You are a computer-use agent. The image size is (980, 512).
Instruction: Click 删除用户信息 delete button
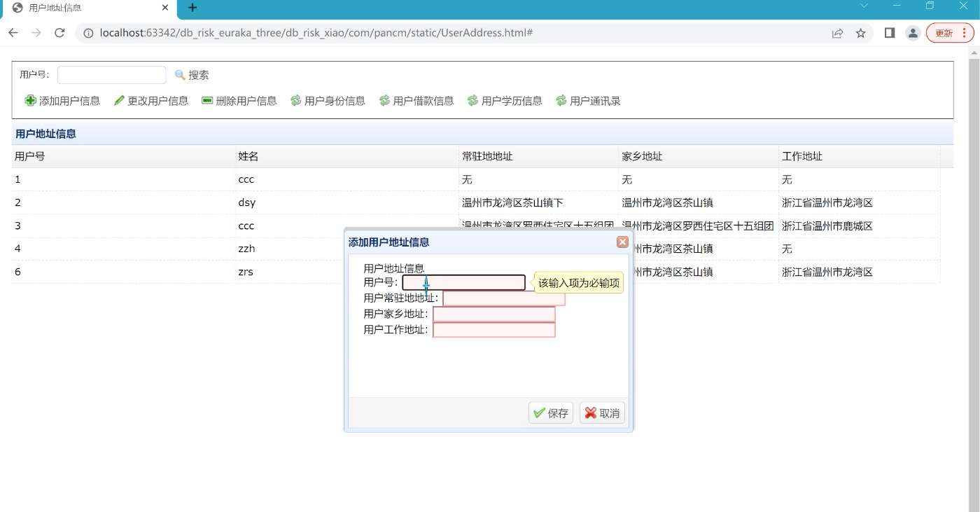[x=239, y=101]
